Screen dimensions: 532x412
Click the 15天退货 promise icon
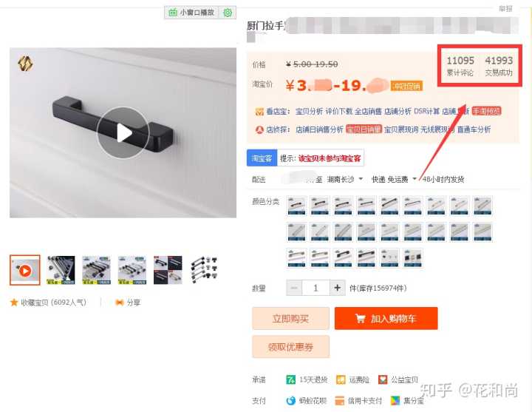click(x=291, y=379)
